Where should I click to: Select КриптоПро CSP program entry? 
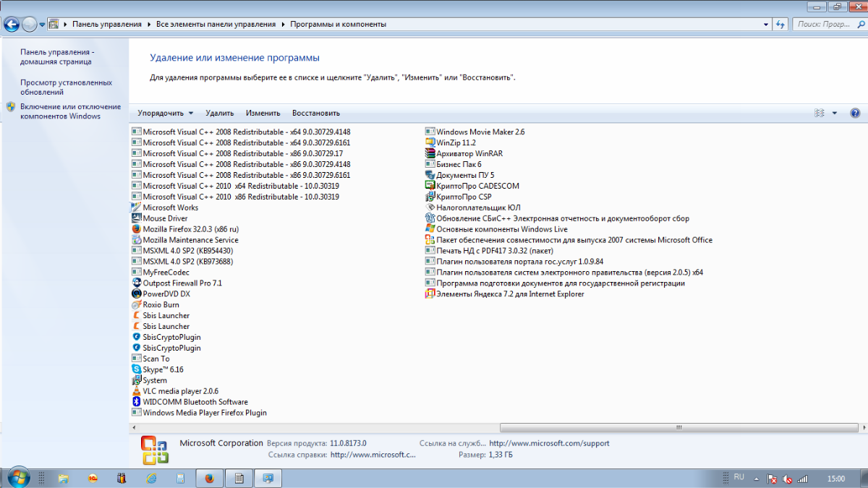click(x=464, y=197)
